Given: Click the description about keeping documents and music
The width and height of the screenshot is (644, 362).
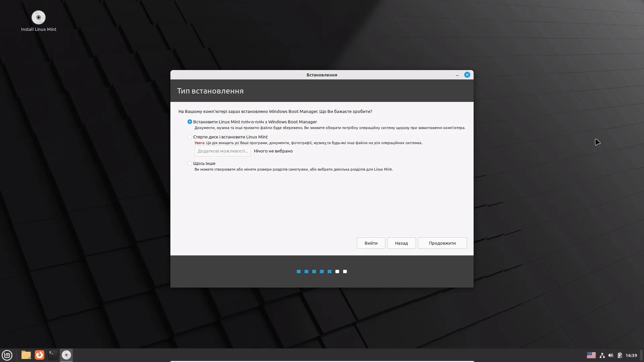Looking at the screenshot, I should point(330,128).
